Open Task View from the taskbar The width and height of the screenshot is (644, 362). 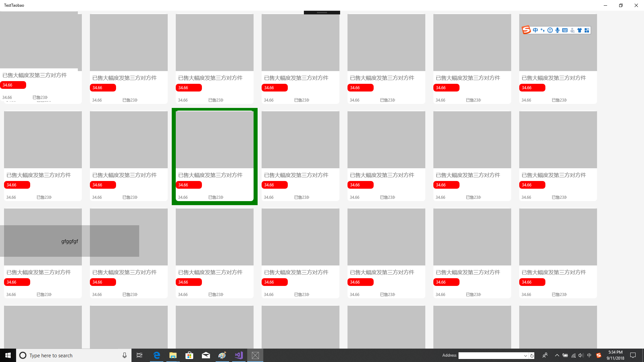(140, 355)
